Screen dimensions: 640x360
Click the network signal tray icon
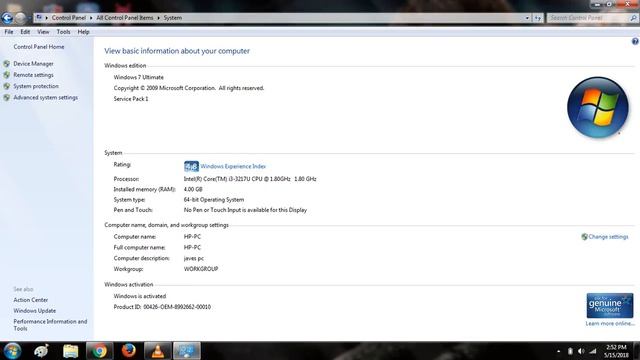pos(593,351)
